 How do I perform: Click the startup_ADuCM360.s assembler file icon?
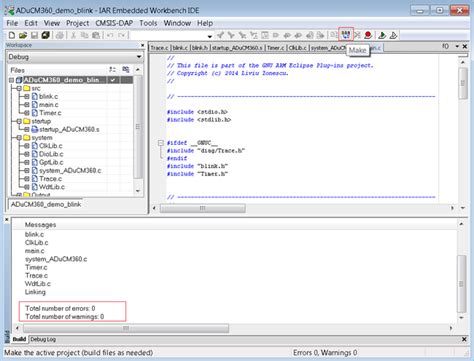tap(35, 129)
